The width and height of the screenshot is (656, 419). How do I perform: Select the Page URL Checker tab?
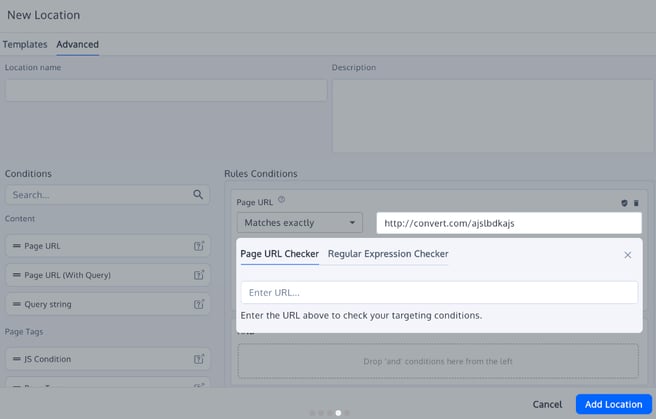(279, 254)
